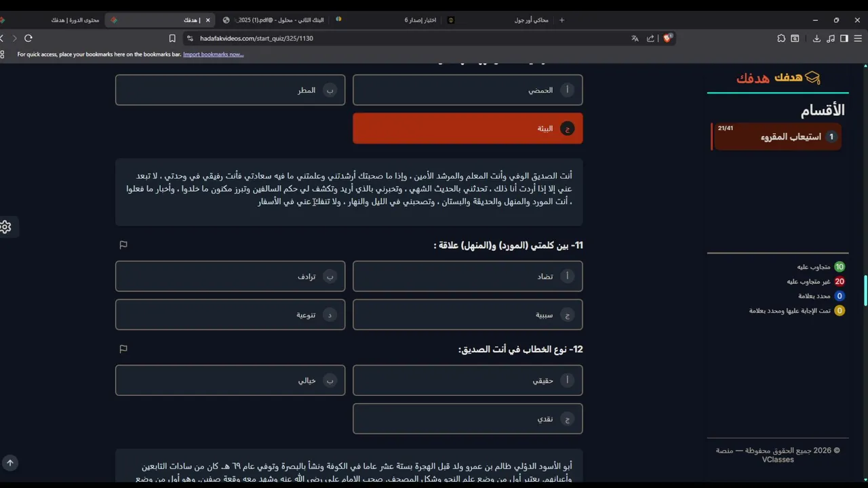Open the tab search icon

795,39
